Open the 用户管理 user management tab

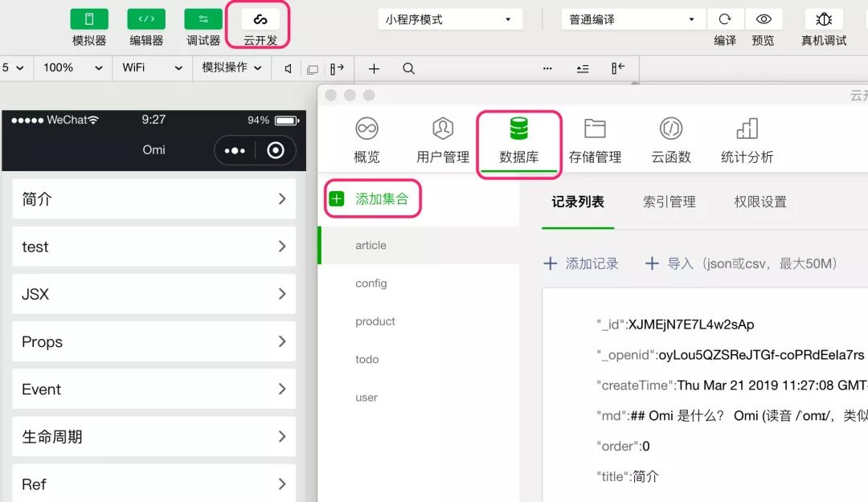(443, 141)
